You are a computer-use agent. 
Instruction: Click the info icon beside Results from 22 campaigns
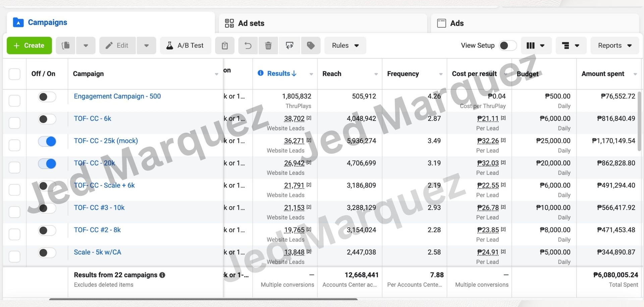pyautogui.click(x=162, y=275)
